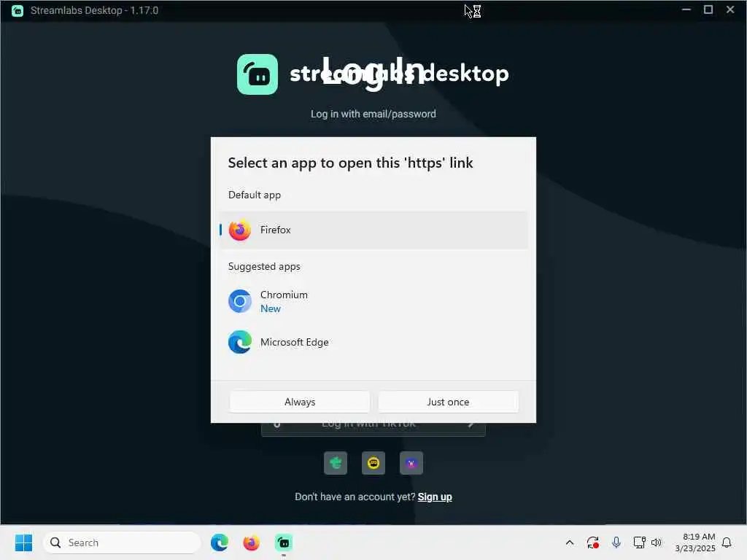Click the green login platform icon
The height and width of the screenshot is (560, 747).
point(336,463)
